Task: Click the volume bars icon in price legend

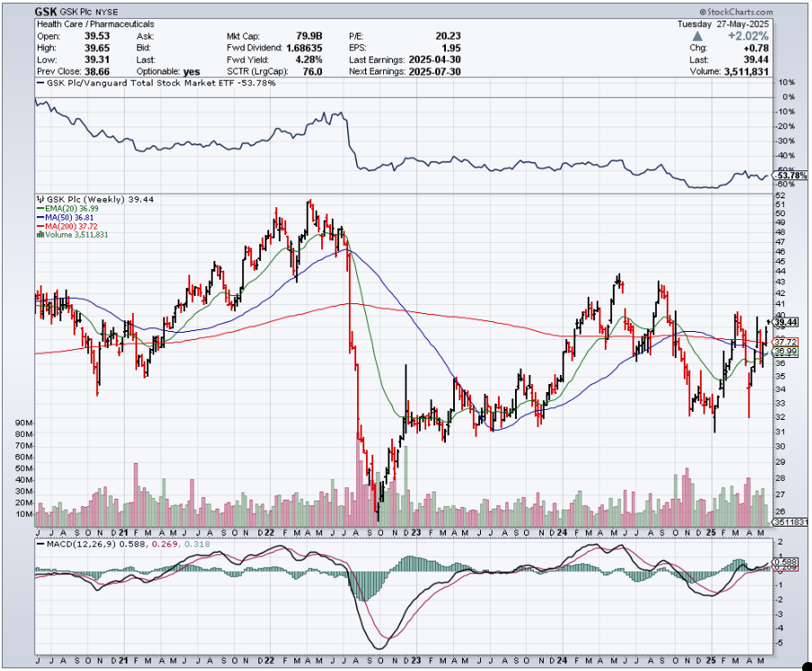Action: [x=39, y=234]
